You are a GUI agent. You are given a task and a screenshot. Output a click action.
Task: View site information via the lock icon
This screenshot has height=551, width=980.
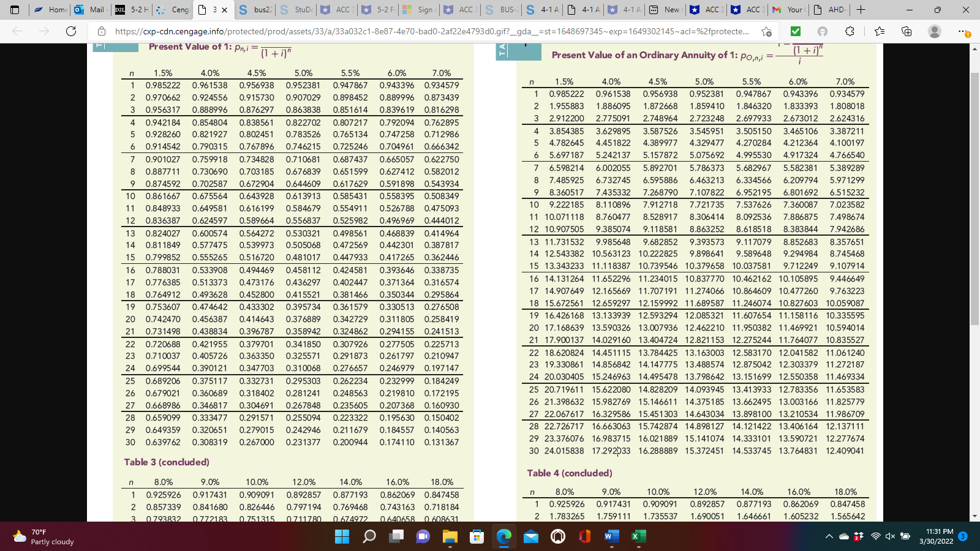point(102,31)
